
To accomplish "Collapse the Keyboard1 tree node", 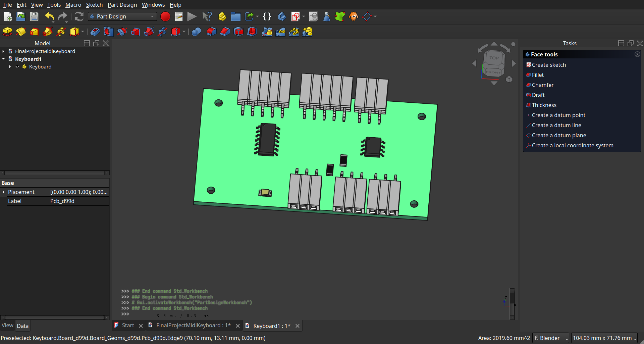I will [3, 59].
